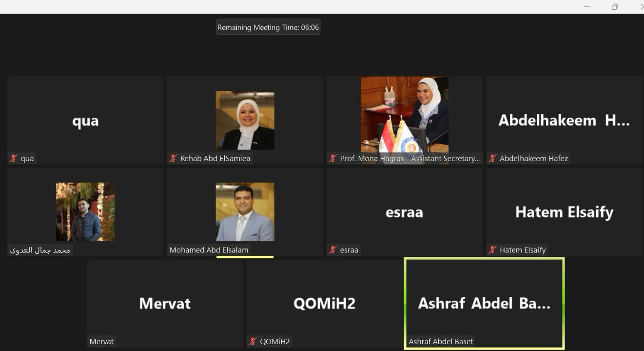
Task: Click Hatem Elsaify's muted microphone icon
Action: (493, 250)
